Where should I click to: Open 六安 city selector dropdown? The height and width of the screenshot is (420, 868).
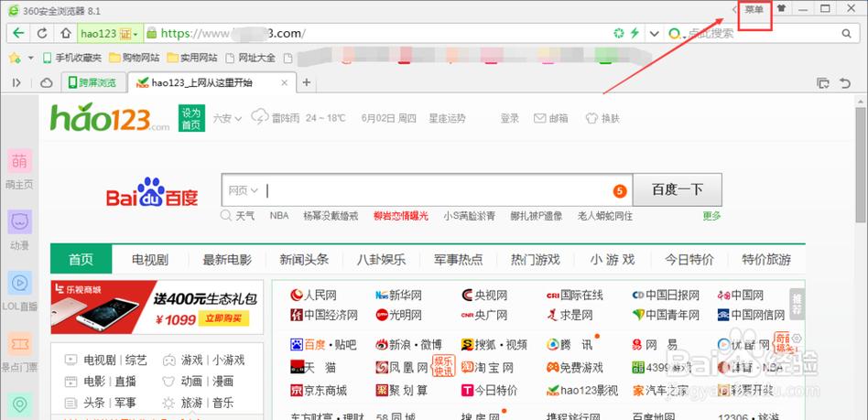[227, 118]
